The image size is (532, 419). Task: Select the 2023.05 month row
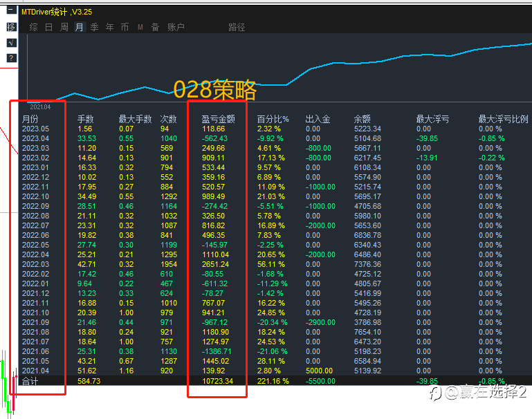coord(35,129)
